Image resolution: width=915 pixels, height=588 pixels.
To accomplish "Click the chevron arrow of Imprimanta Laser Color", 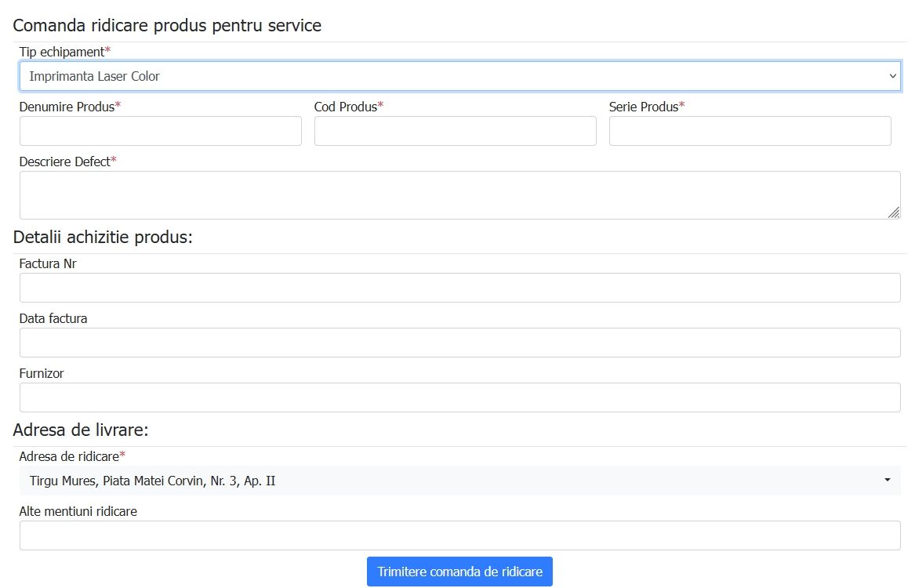I will (x=891, y=76).
